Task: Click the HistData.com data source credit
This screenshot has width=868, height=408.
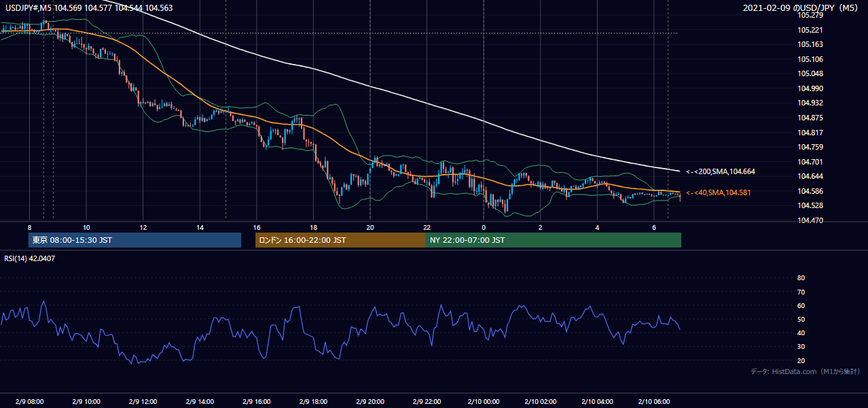Action: (x=805, y=372)
